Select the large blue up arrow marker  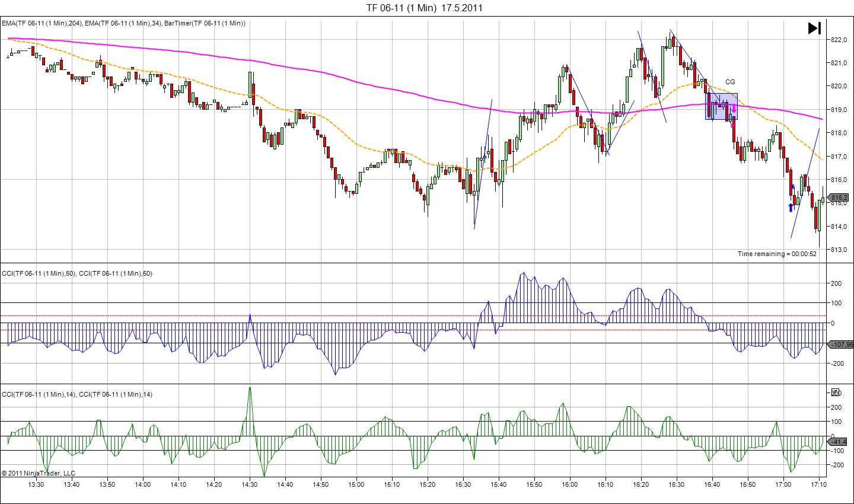tap(791, 207)
